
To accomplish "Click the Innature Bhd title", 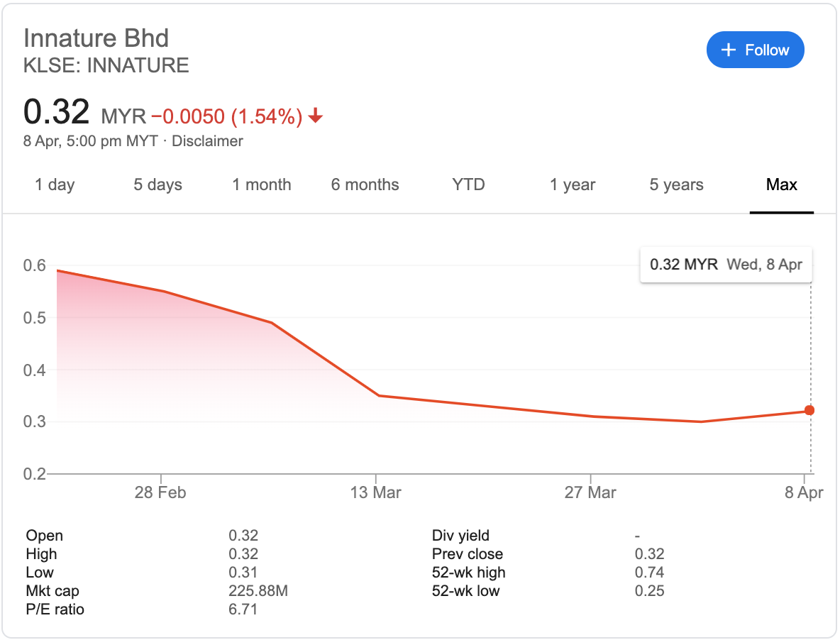I will click(x=96, y=38).
